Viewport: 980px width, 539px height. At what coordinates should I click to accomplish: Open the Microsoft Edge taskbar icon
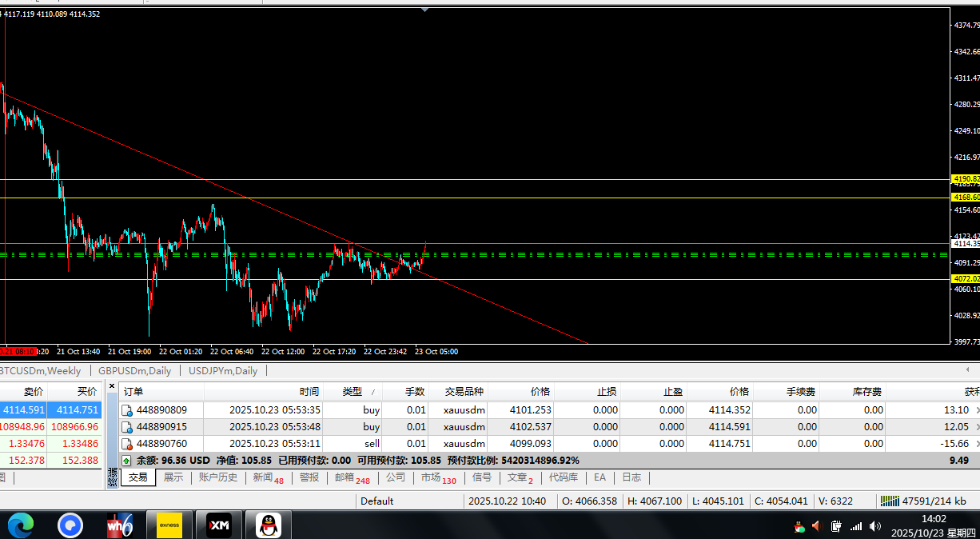click(21, 525)
